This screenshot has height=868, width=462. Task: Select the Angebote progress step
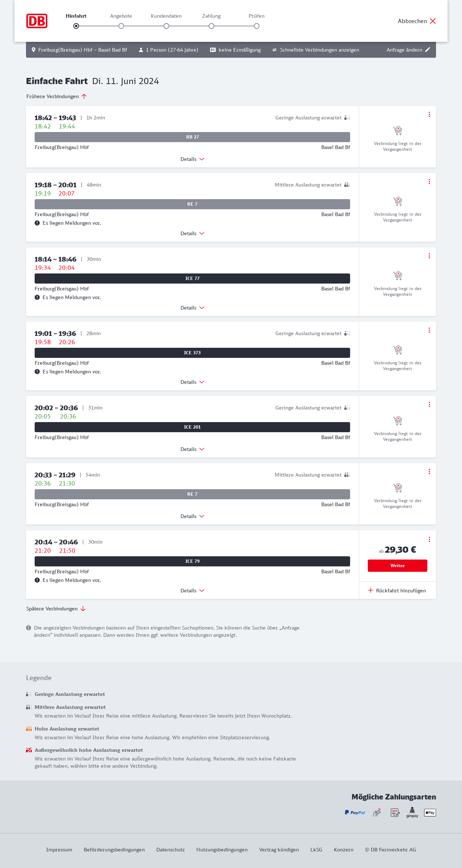coord(121,26)
